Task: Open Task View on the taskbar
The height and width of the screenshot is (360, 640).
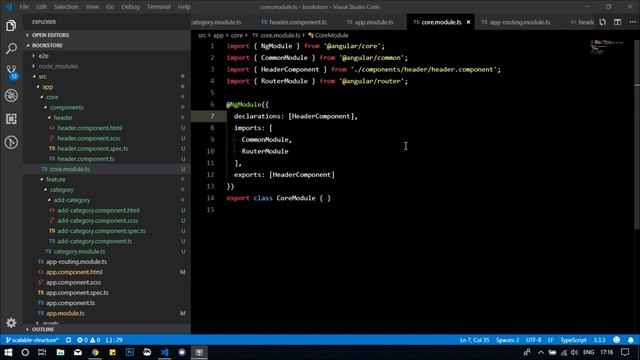Action: click(x=42, y=352)
